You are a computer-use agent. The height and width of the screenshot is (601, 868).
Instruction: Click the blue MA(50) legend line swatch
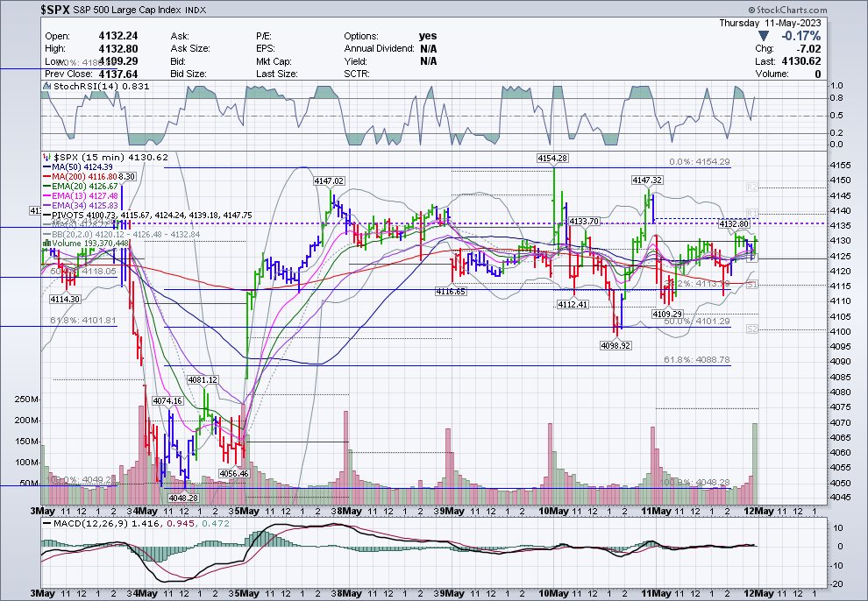pyautogui.click(x=47, y=167)
